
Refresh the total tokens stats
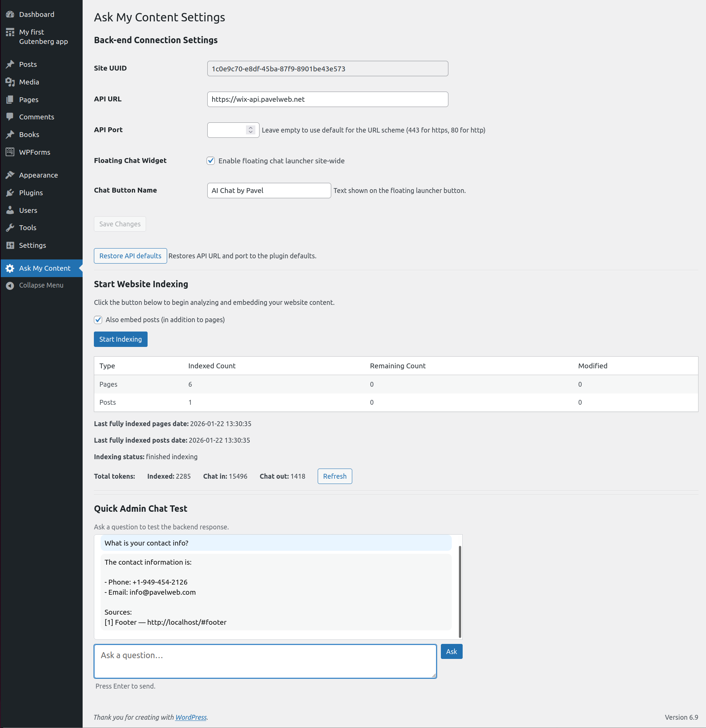tap(335, 476)
